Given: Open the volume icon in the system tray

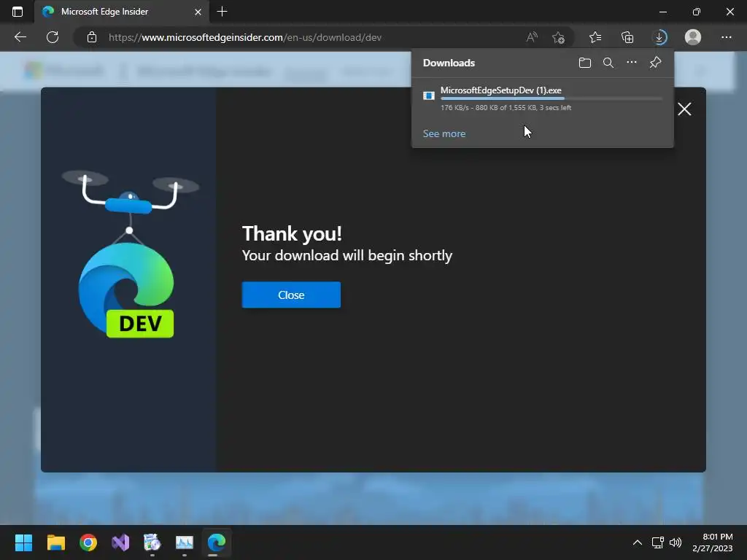Looking at the screenshot, I should [676, 542].
